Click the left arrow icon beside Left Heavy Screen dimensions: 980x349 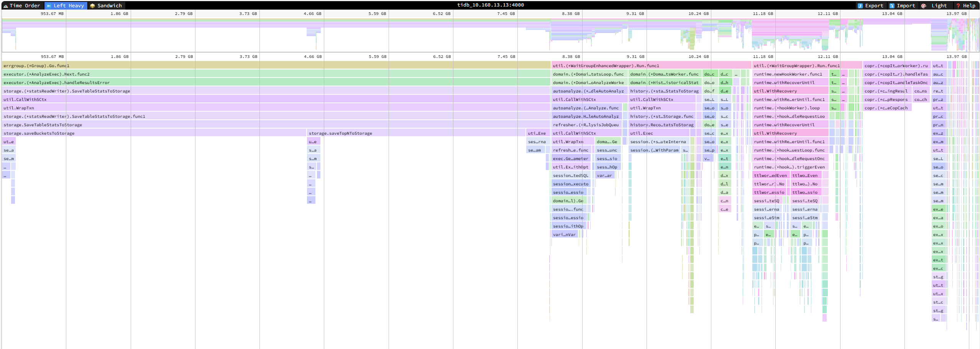click(x=49, y=6)
